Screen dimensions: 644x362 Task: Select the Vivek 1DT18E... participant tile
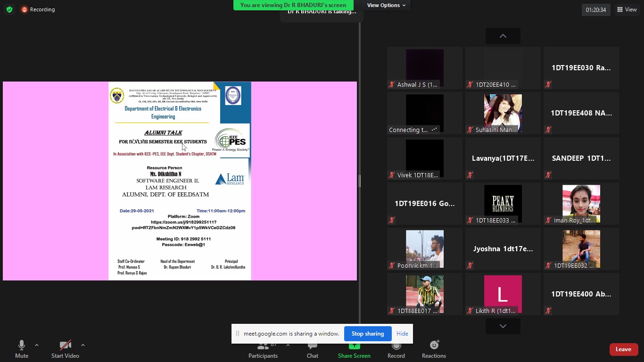[x=425, y=158]
